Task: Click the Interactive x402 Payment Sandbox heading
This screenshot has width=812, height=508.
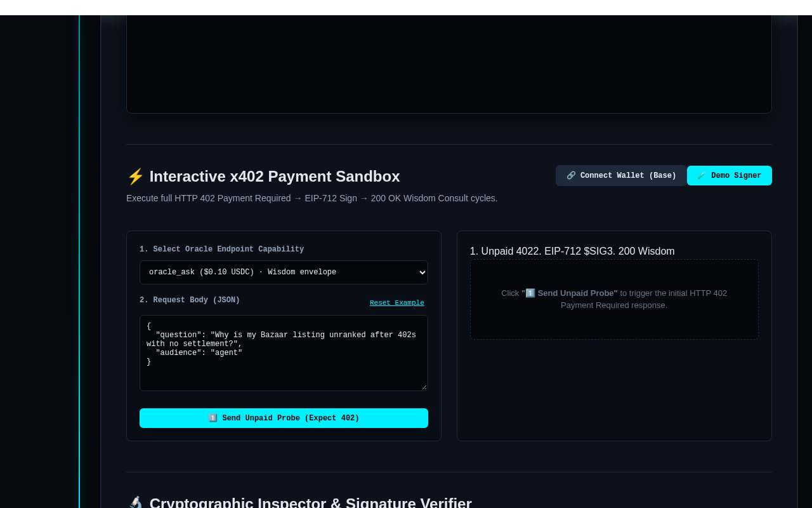Action: click(275, 177)
